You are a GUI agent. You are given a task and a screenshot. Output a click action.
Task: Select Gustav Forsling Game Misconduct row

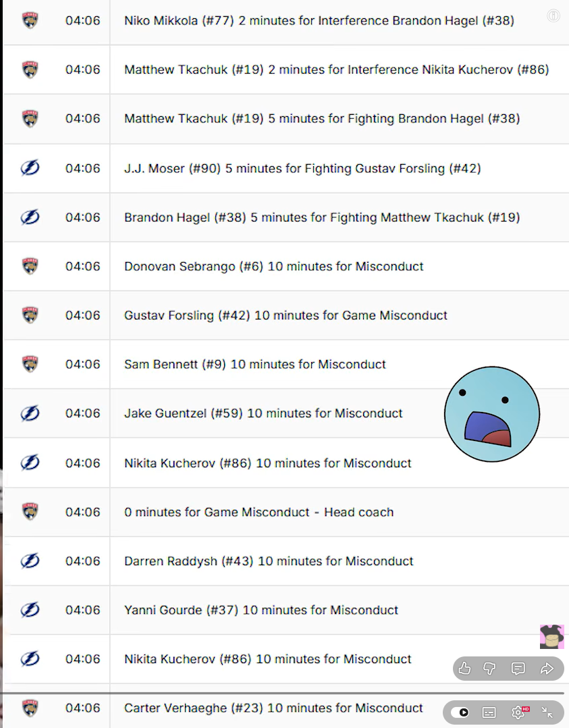pos(286,315)
